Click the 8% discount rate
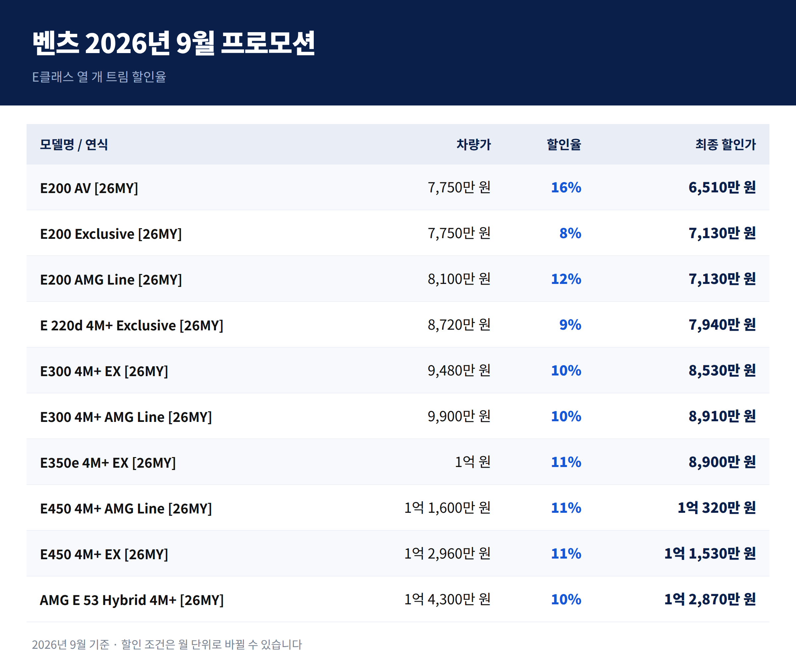 (x=570, y=233)
